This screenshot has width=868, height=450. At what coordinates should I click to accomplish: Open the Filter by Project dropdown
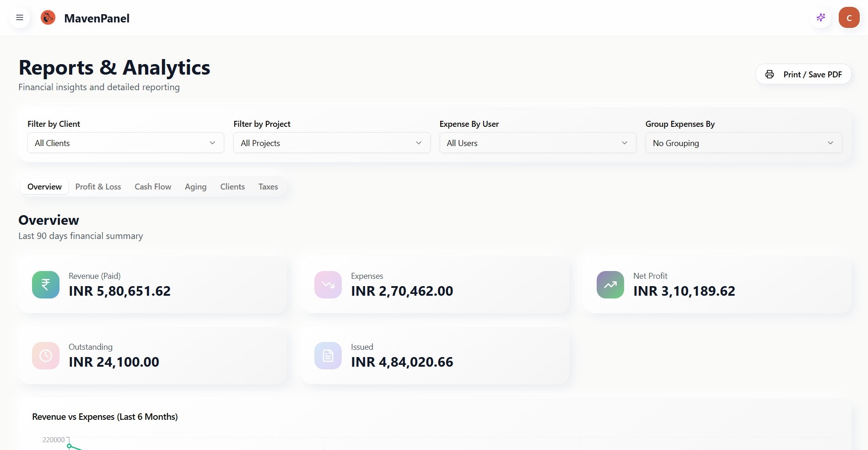click(332, 143)
